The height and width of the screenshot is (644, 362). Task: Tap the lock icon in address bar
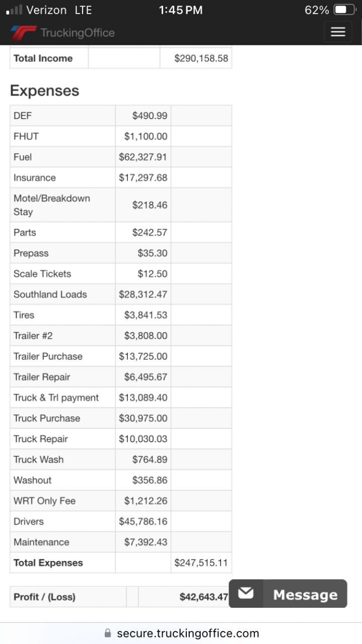(x=107, y=633)
